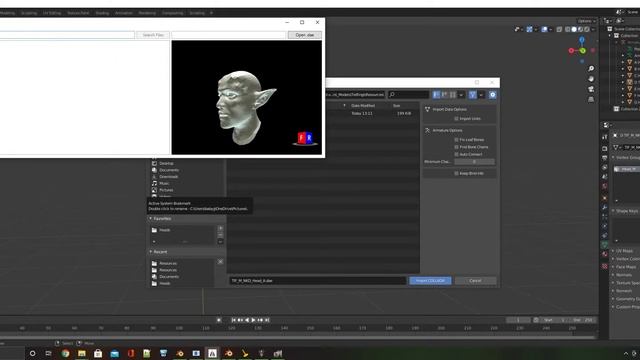This screenshot has height=360, width=640.
Task: Switch to the Sculpting workspace tab
Action: (29, 13)
